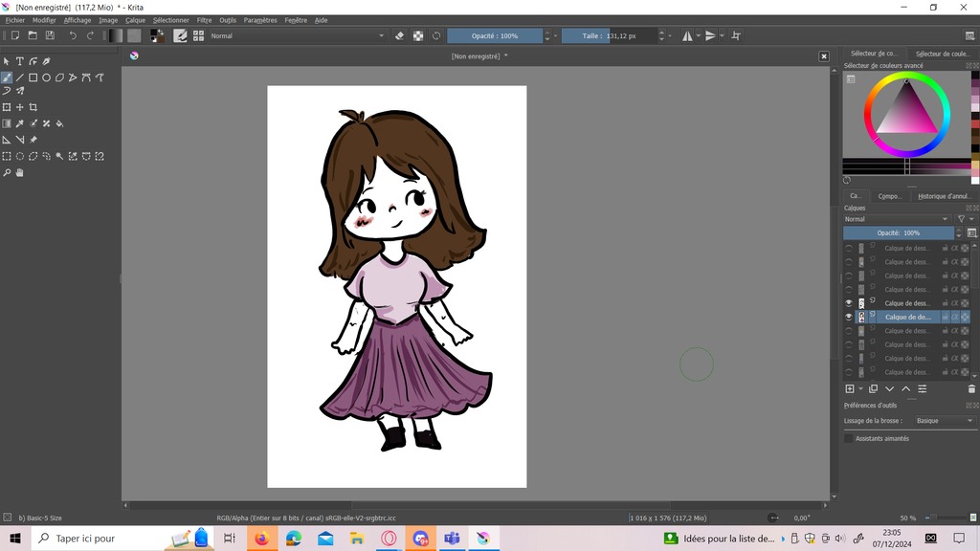
Task: Open the Lissage de la brosse dropdown
Action: tap(944, 421)
